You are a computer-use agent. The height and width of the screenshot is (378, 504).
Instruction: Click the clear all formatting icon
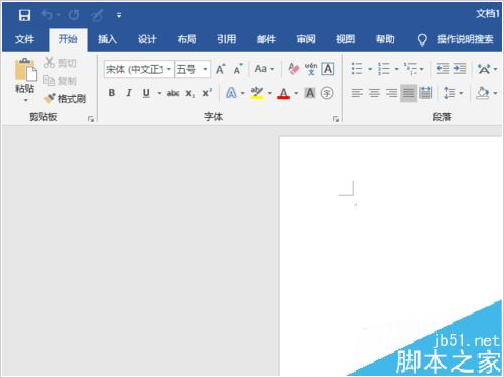tap(294, 69)
